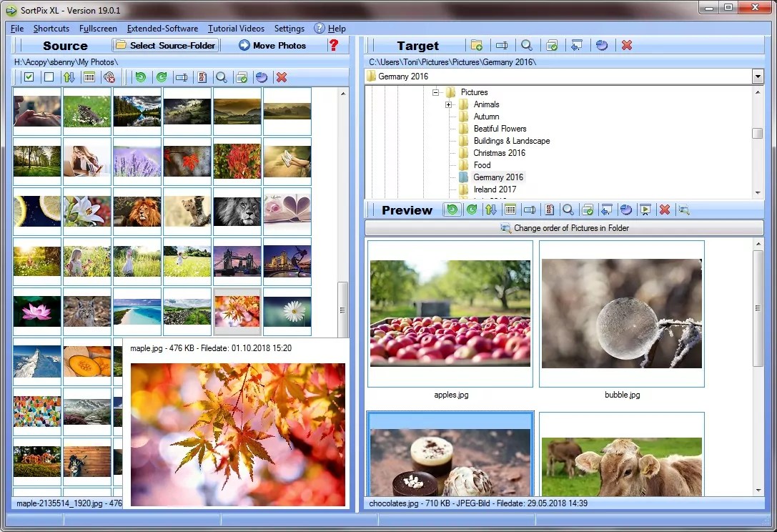This screenshot has height=532, width=777.
Task: Click the Select Source-Folder button
Action: (165, 45)
